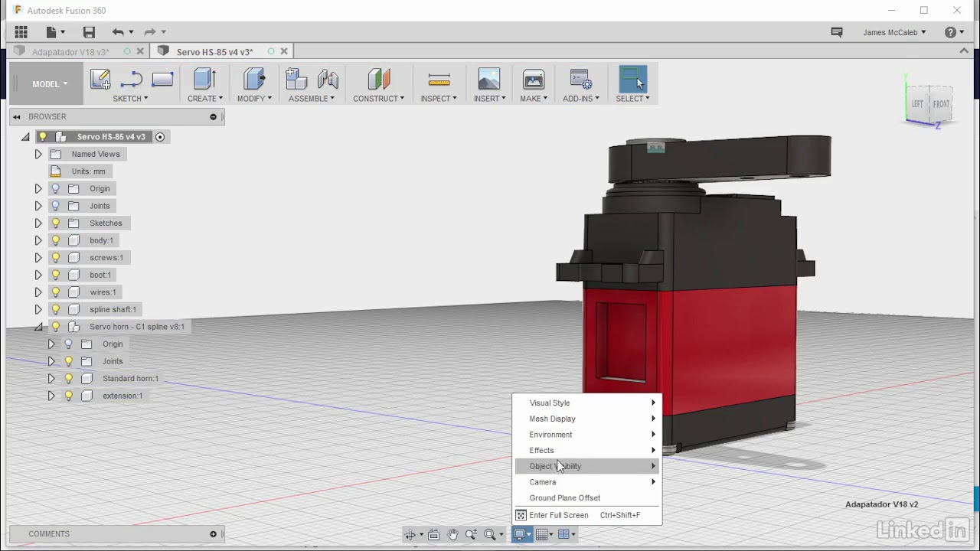This screenshot has width=980, height=551.
Task: Toggle the boot:1 light bulb
Action: [x=56, y=275]
